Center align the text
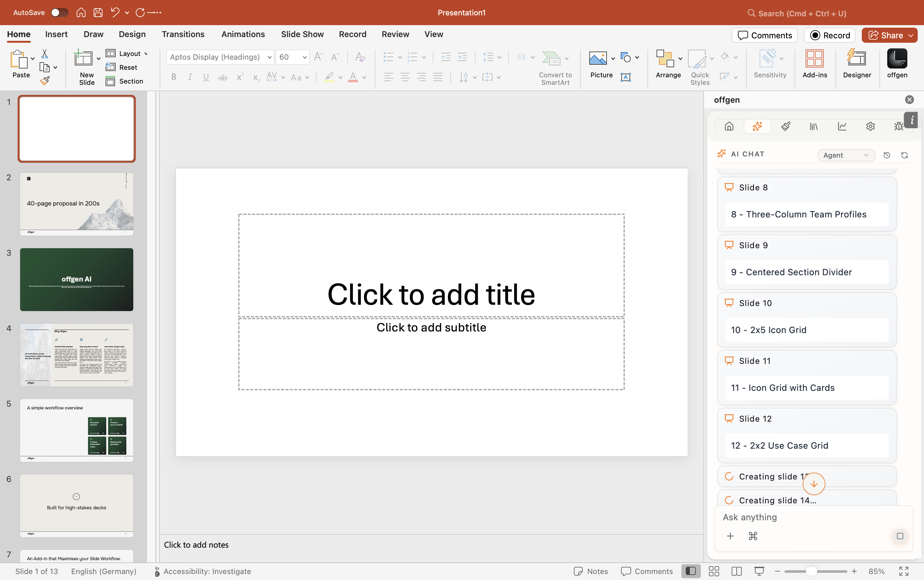Viewport: 924px width, 580px height. [x=405, y=77]
